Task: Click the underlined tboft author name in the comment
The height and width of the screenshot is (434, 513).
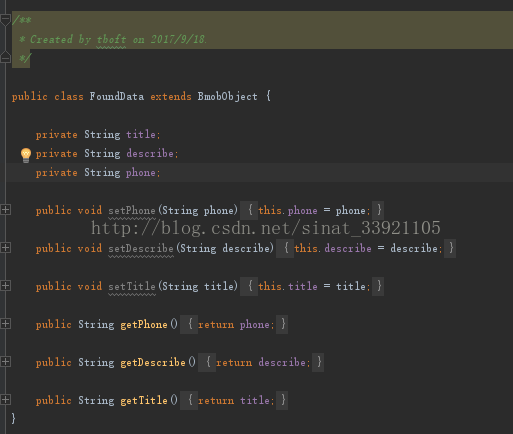Action: 111,40
